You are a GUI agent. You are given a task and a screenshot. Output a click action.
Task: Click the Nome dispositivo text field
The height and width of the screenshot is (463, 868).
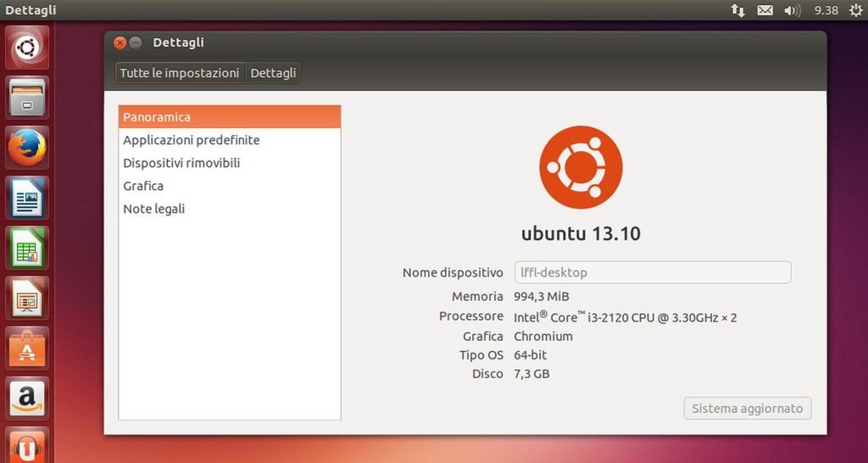pyautogui.click(x=652, y=272)
